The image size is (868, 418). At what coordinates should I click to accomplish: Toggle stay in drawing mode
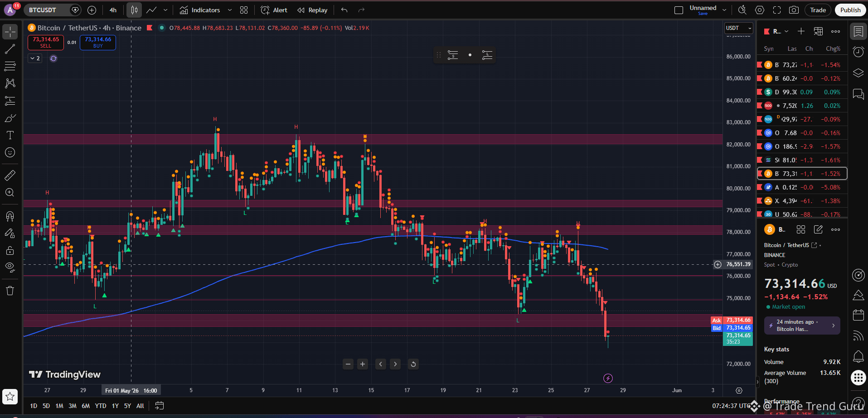[x=10, y=233]
